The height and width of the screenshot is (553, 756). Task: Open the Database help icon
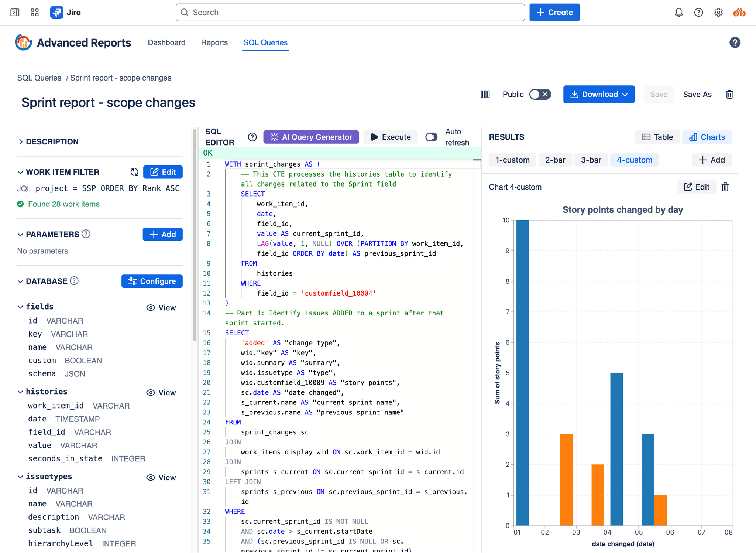click(x=74, y=281)
